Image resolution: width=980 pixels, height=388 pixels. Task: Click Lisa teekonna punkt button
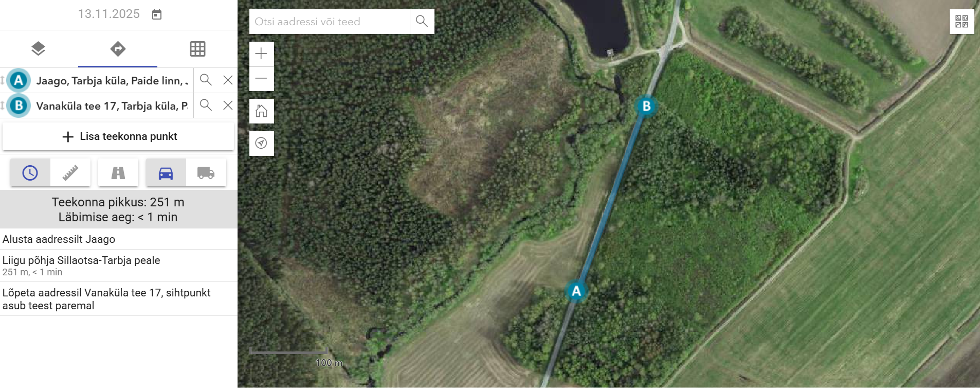click(118, 136)
